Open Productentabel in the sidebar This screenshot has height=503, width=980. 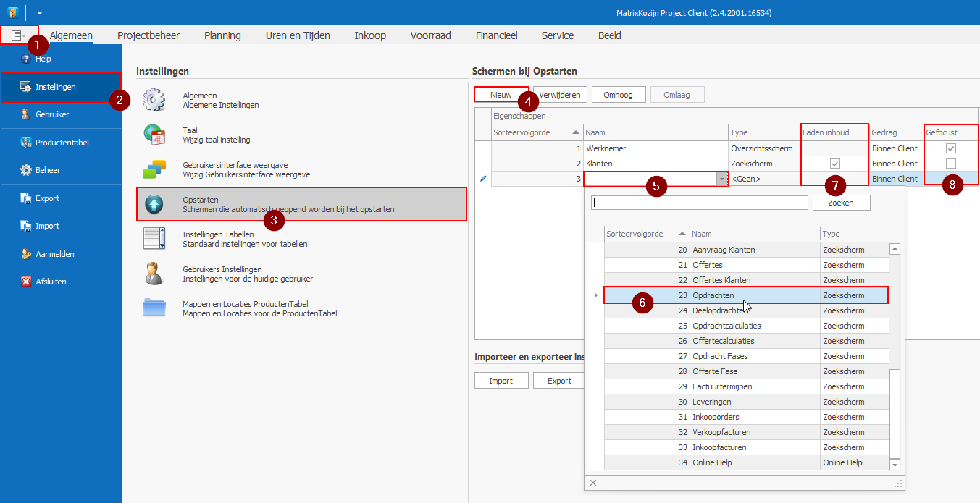tap(61, 143)
